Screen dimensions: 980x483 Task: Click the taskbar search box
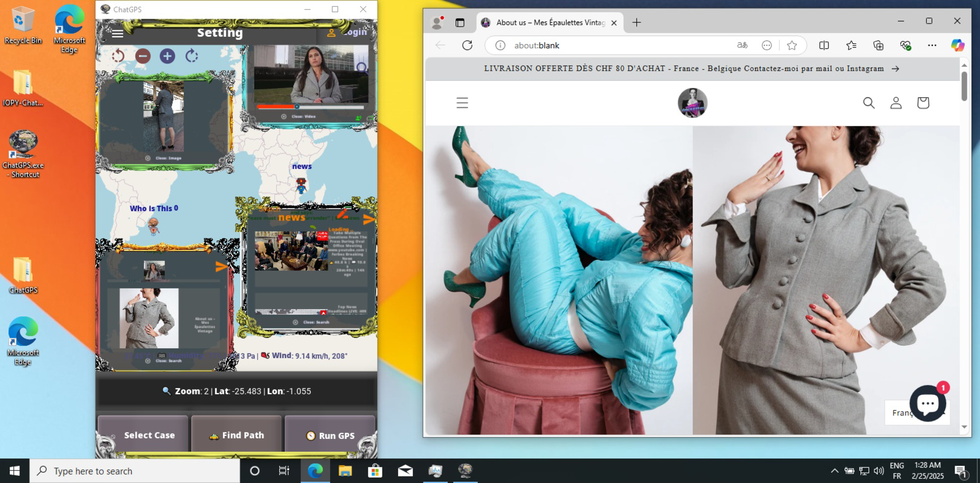tap(135, 471)
